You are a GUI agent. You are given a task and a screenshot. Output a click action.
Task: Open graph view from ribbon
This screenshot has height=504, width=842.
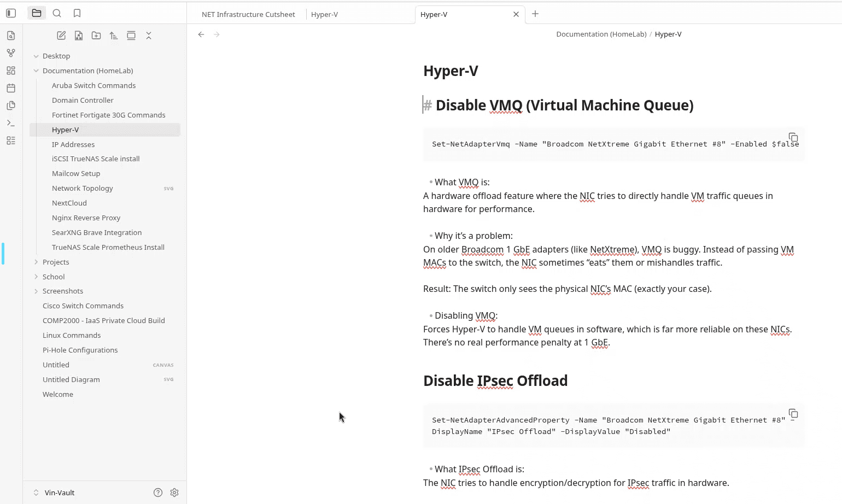click(x=11, y=53)
